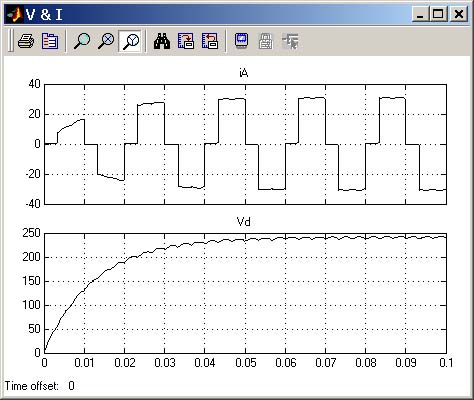Toggle the Zoom Y-axis tool
Image resolution: width=474 pixels, height=400 pixels.
click(131, 41)
